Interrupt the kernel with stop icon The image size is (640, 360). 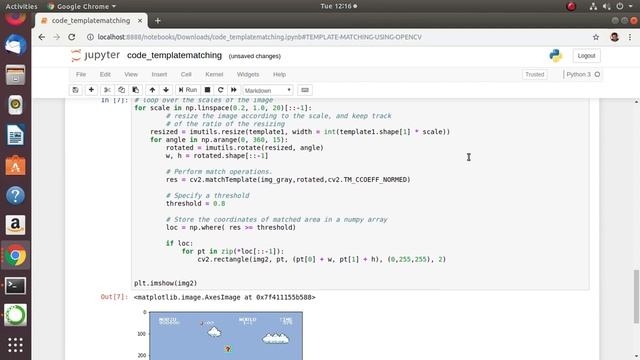point(207,90)
